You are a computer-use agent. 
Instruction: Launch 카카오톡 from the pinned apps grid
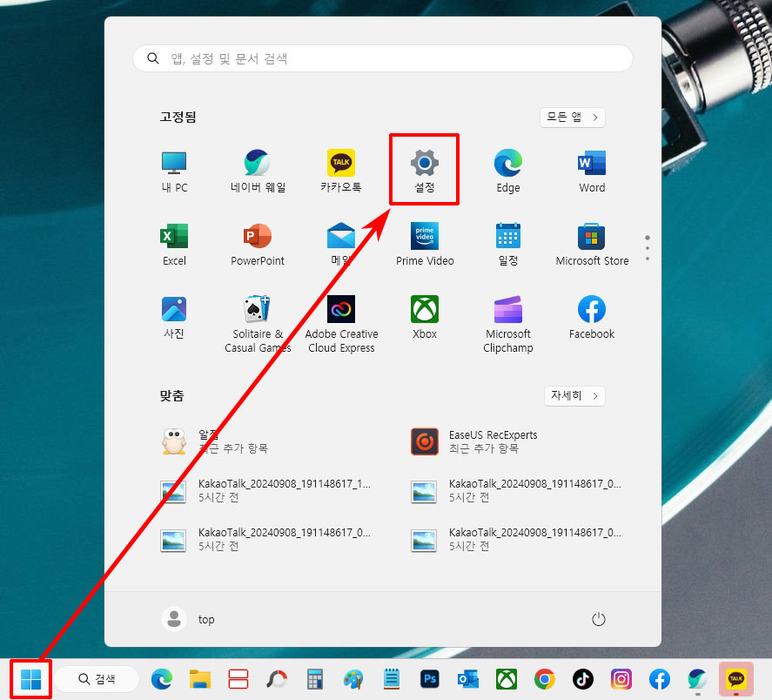[341, 171]
